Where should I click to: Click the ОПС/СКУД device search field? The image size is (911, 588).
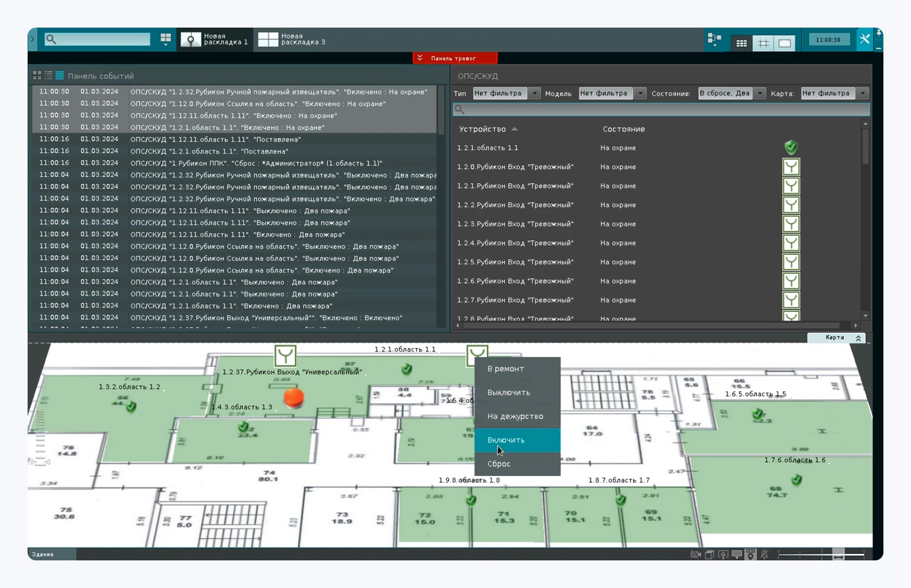(661, 110)
